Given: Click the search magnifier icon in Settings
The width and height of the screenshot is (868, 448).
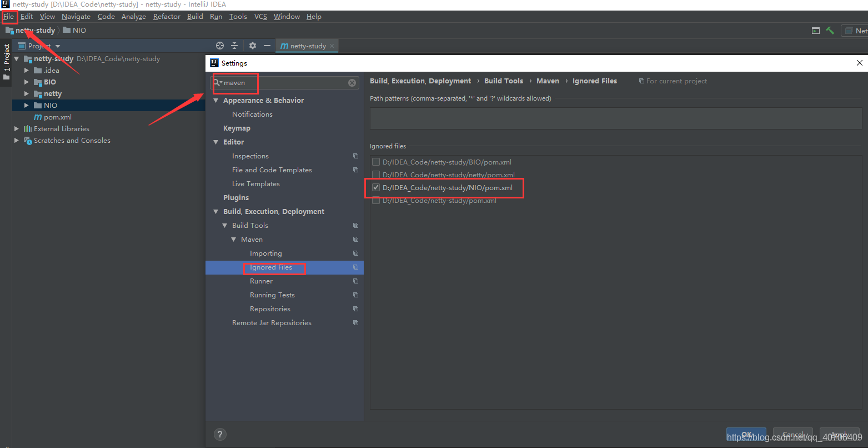Looking at the screenshot, I should [x=217, y=83].
